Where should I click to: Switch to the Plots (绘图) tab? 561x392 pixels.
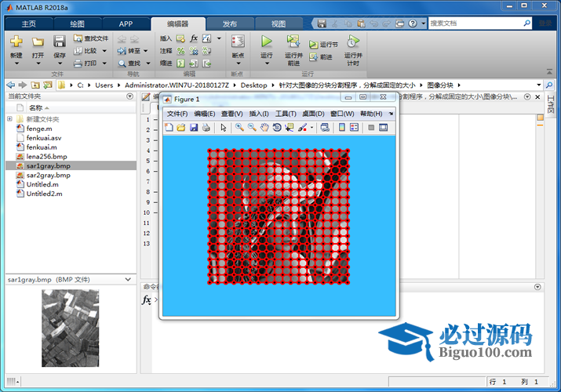click(77, 24)
